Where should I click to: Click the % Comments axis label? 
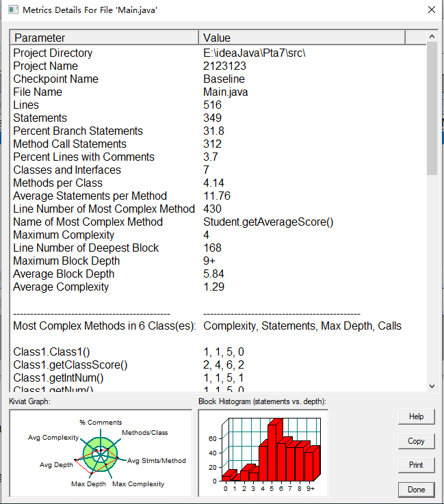click(101, 423)
